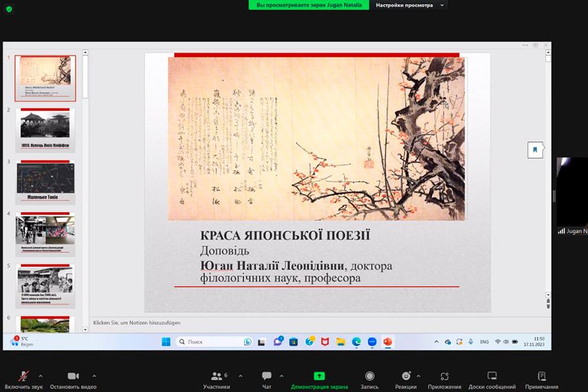Open the Чат chat panel
The height and width of the screenshot is (392, 588).
[267, 379]
